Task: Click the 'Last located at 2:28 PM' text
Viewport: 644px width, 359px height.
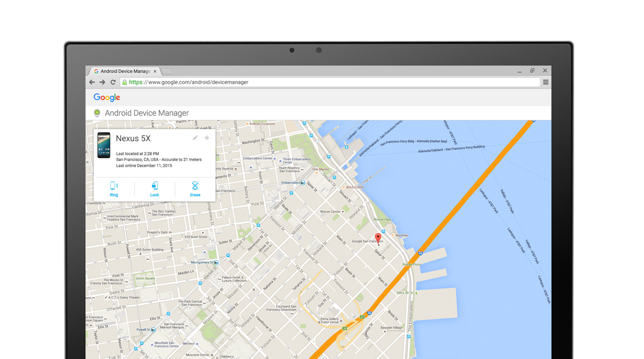Action: [138, 154]
